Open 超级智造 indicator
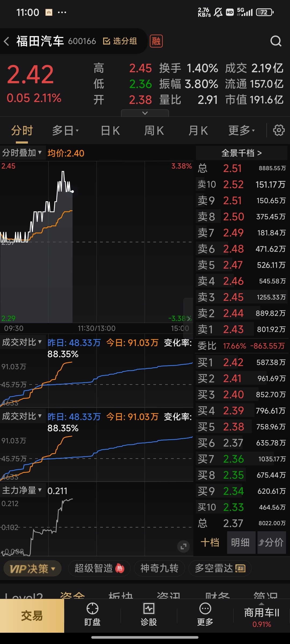Image resolution: width=290 pixels, height=644 pixels. 99,568
